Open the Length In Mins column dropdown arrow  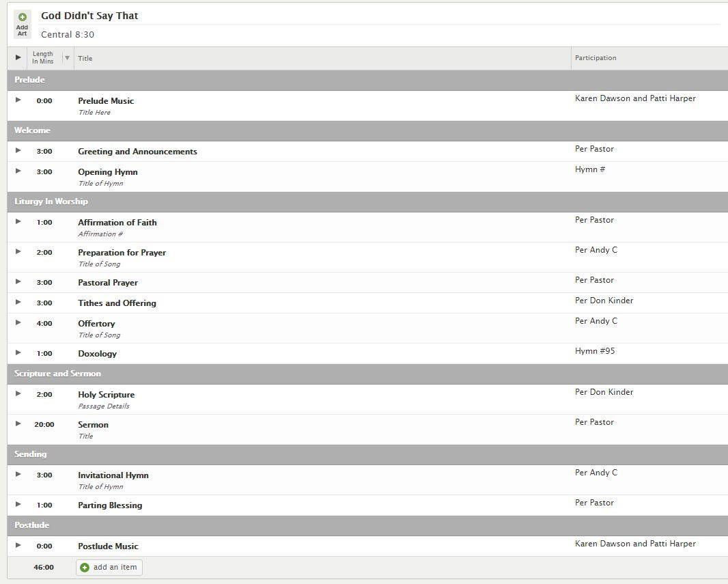pos(68,58)
